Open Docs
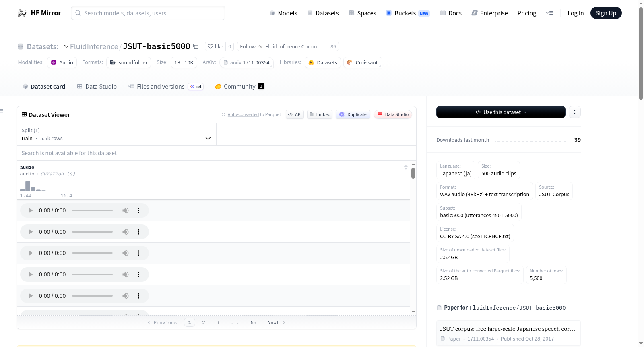644x347 pixels. point(451,13)
